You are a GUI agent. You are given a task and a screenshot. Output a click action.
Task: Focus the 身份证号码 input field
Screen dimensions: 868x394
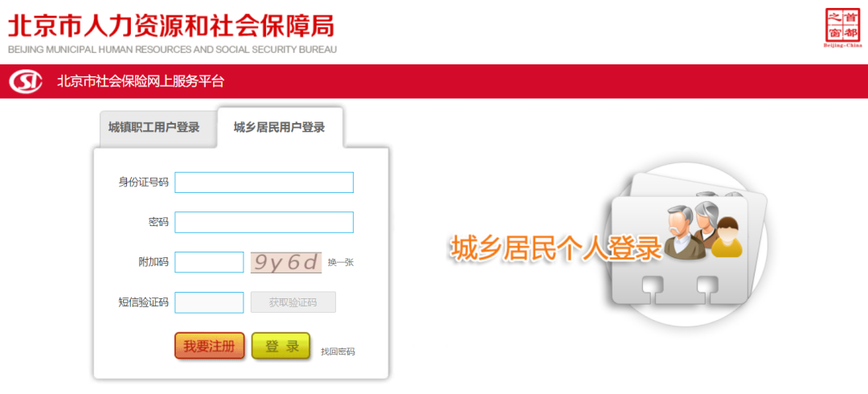[264, 183]
